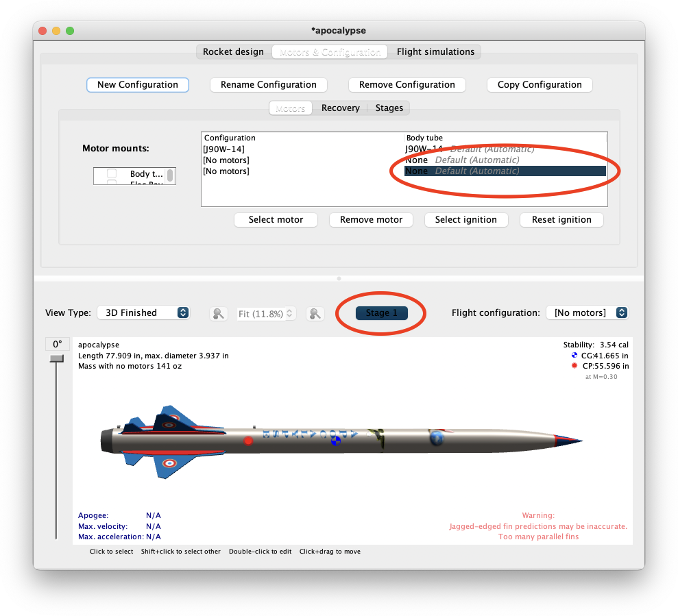Image resolution: width=678 pixels, height=616 pixels.
Task: Click the CG marker icon near stability info
Action: [x=575, y=355]
